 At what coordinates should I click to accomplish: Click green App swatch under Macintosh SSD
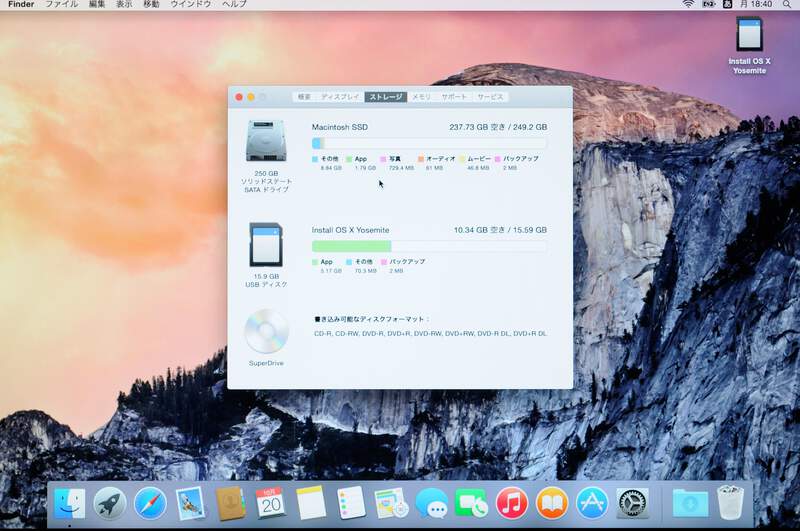point(349,159)
